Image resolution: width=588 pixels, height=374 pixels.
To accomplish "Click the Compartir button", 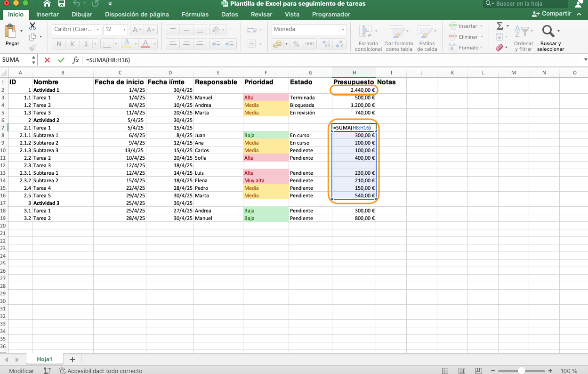I will click(551, 13).
